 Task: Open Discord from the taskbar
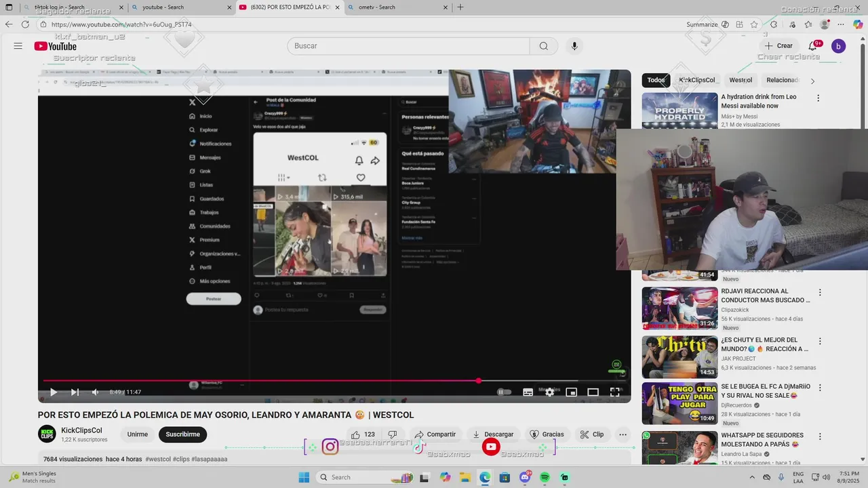tap(525, 477)
